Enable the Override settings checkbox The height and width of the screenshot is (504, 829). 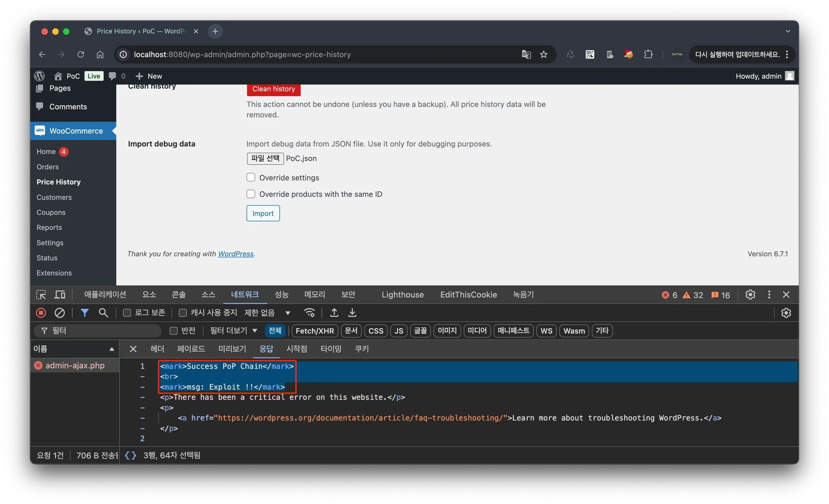pyautogui.click(x=251, y=178)
